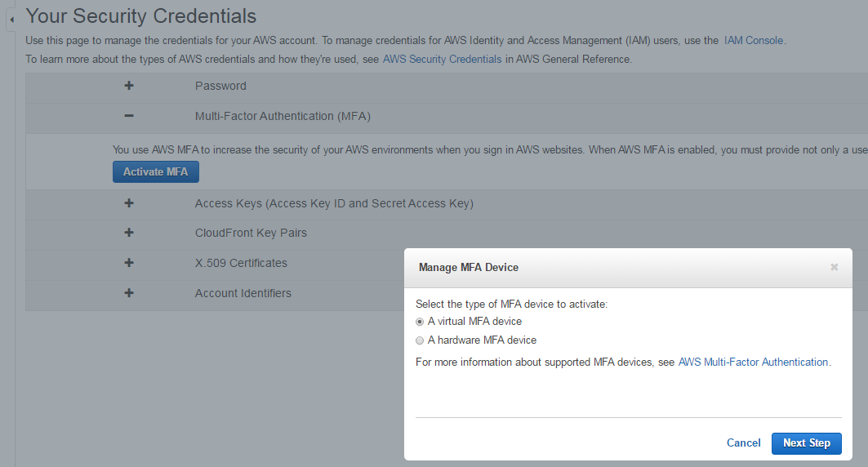Open the IAM Console link
868x467 pixels.
point(754,40)
